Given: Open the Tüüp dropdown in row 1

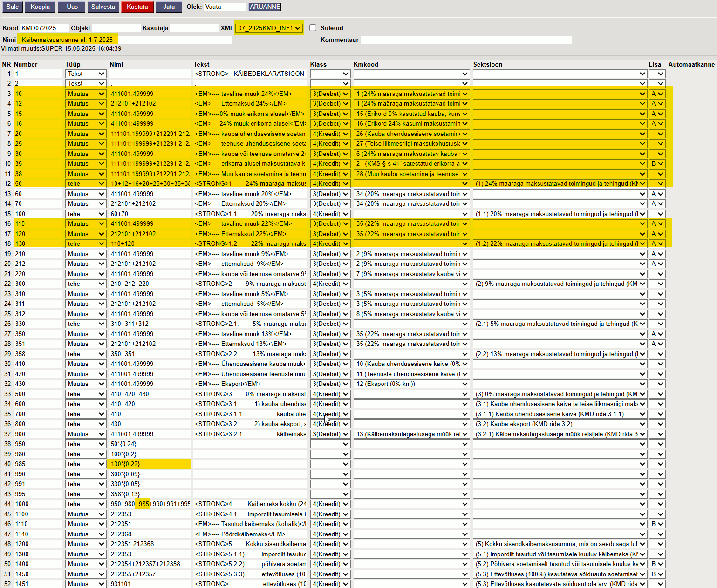Looking at the screenshot, I should point(86,74).
